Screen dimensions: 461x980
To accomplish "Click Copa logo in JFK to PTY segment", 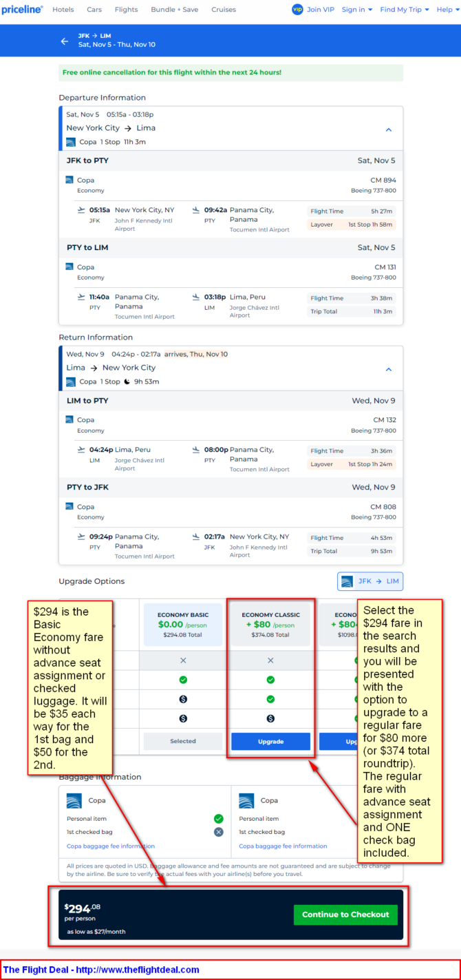I will point(69,180).
